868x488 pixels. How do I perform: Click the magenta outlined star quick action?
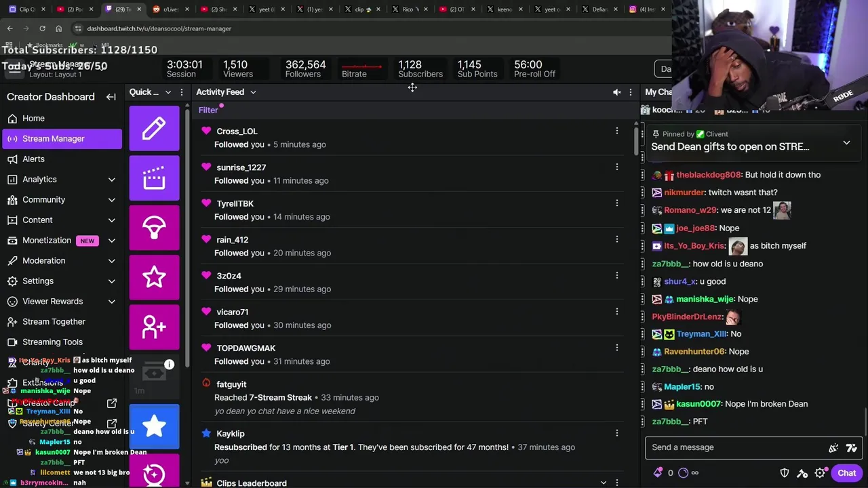click(x=154, y=277)
